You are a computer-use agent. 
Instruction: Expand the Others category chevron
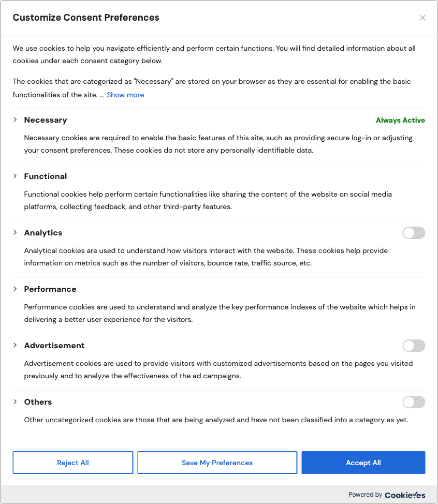[x=15, y=402]
